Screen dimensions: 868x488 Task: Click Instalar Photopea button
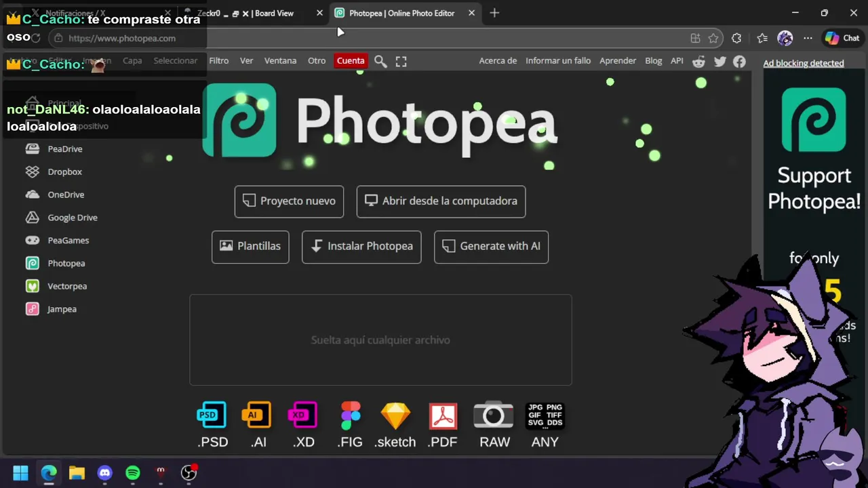pos(361,247)
